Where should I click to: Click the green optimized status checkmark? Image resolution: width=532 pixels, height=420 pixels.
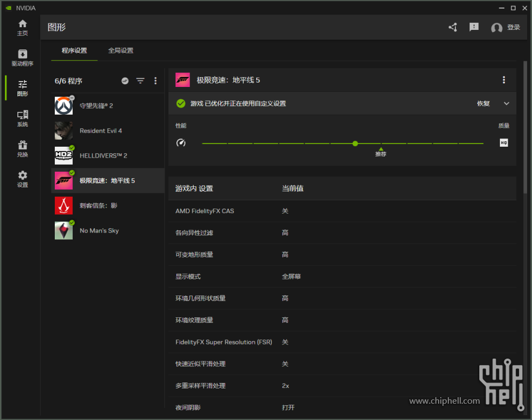click(181, 104)
